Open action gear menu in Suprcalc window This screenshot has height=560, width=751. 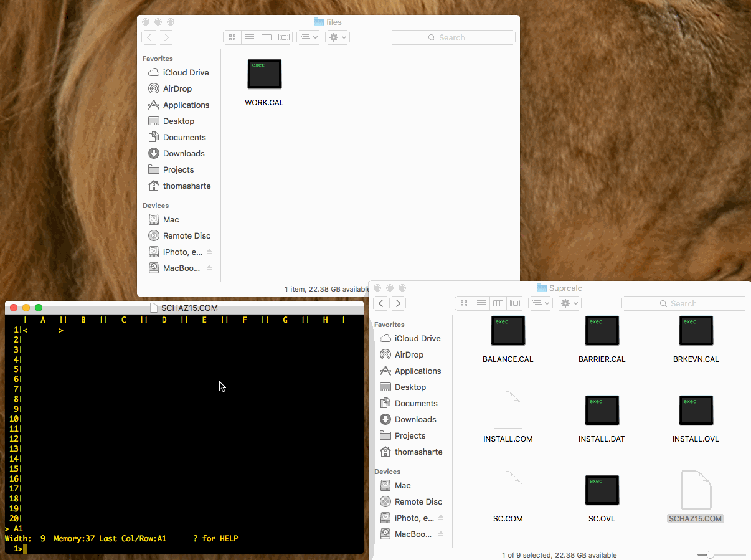569,303
